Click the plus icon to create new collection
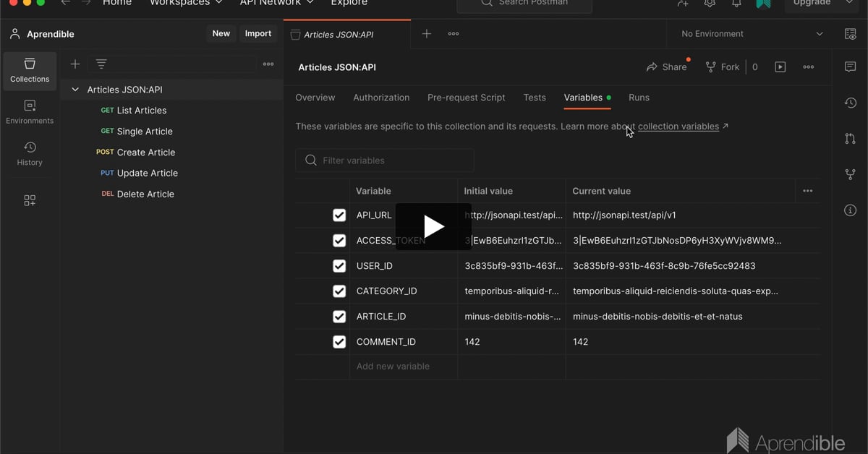The image size is (868, 454). pos(75,64)
